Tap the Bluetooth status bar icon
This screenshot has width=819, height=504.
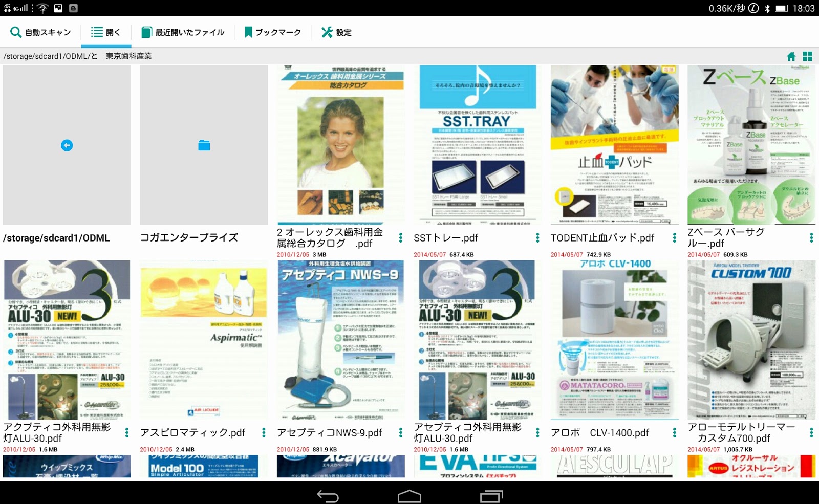pos(767,8)
